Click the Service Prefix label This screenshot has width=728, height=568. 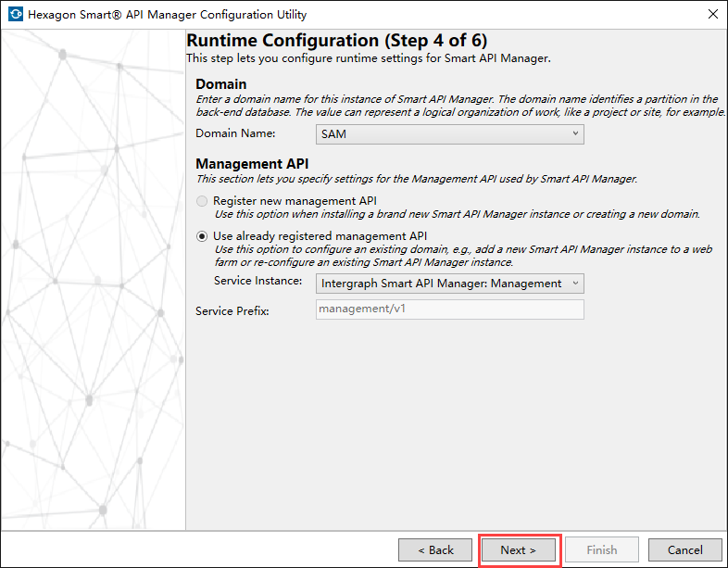coord(232,310)
